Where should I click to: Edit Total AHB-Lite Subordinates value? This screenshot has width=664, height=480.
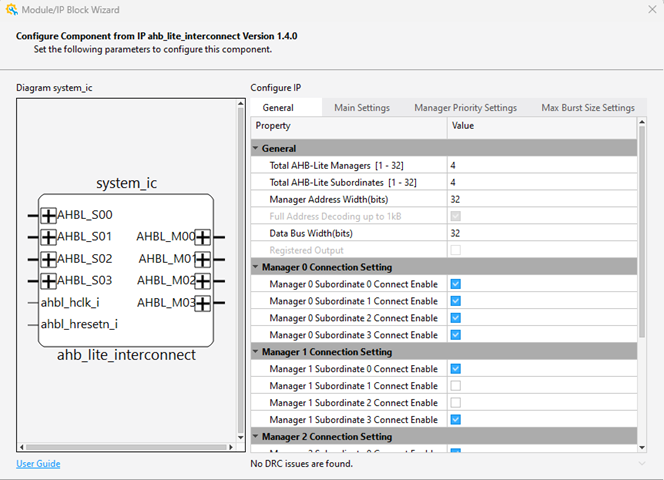coord(542,182)
